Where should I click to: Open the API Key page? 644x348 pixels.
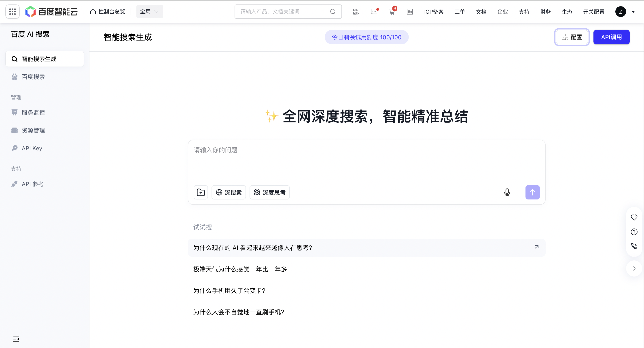pyautogui.click(x=32, y=148)
